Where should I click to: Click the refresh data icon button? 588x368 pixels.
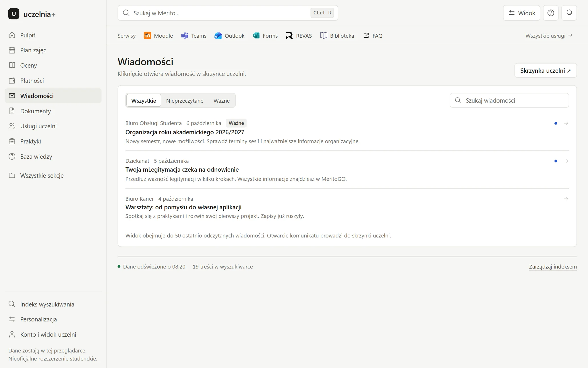[569, 13]
